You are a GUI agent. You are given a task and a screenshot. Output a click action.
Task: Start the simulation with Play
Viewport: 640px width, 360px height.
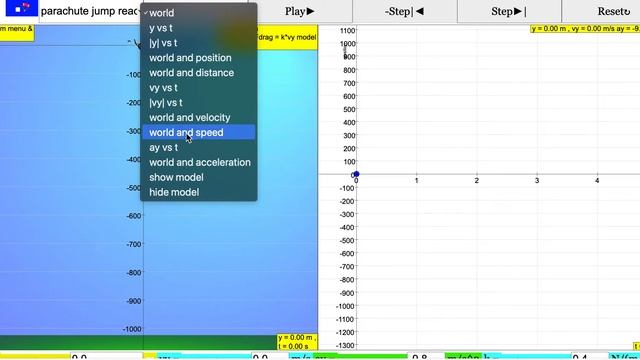pos(300,11)
